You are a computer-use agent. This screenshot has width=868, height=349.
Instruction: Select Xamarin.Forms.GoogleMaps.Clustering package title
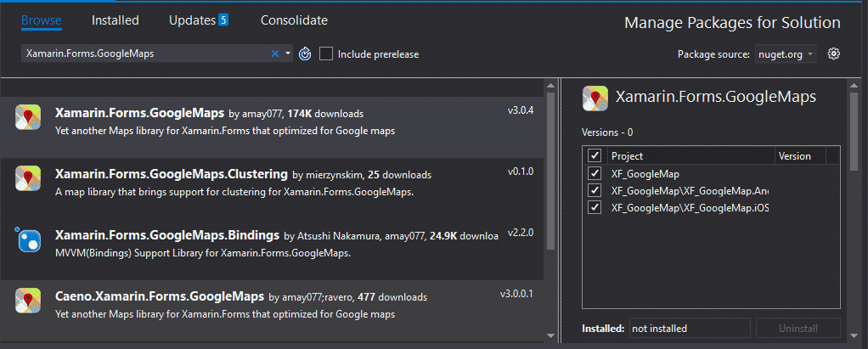click(171, 174)
